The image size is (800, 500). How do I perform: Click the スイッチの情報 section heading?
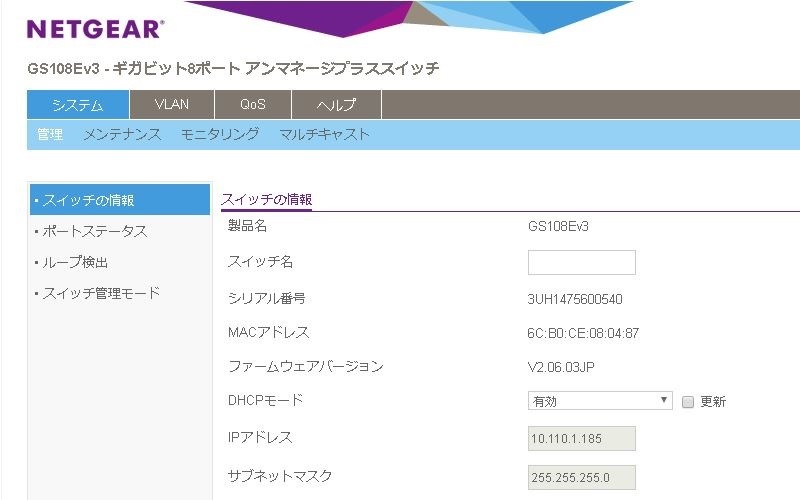(266, 199)
